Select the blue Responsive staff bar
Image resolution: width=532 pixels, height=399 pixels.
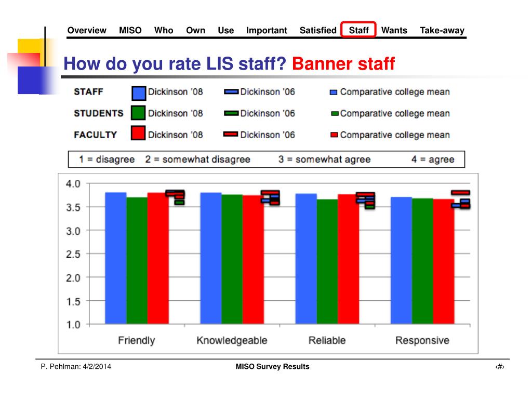(402, 261)
